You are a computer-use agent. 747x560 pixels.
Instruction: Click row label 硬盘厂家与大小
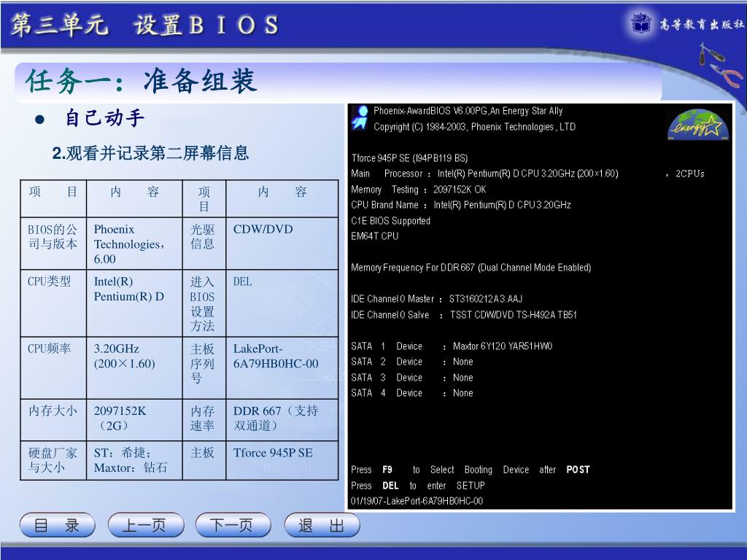53,460
